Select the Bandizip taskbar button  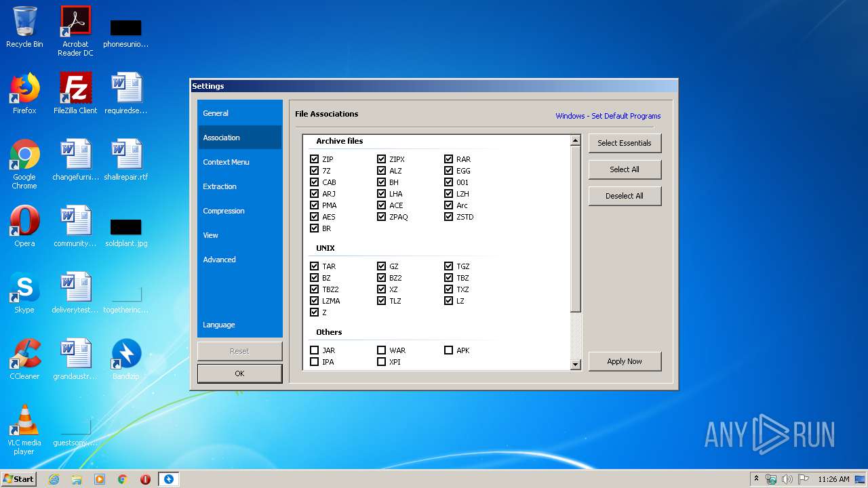pyautogui.click(x=169, y=479)
